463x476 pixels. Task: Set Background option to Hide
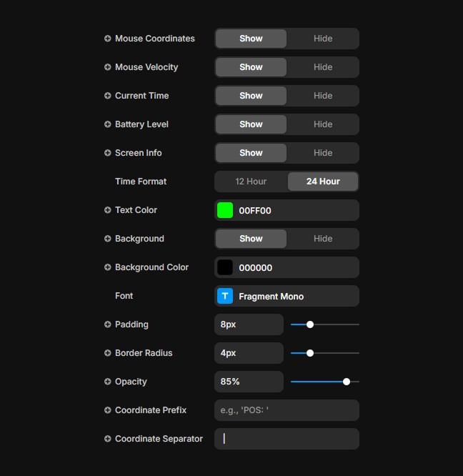coord(323,239)
